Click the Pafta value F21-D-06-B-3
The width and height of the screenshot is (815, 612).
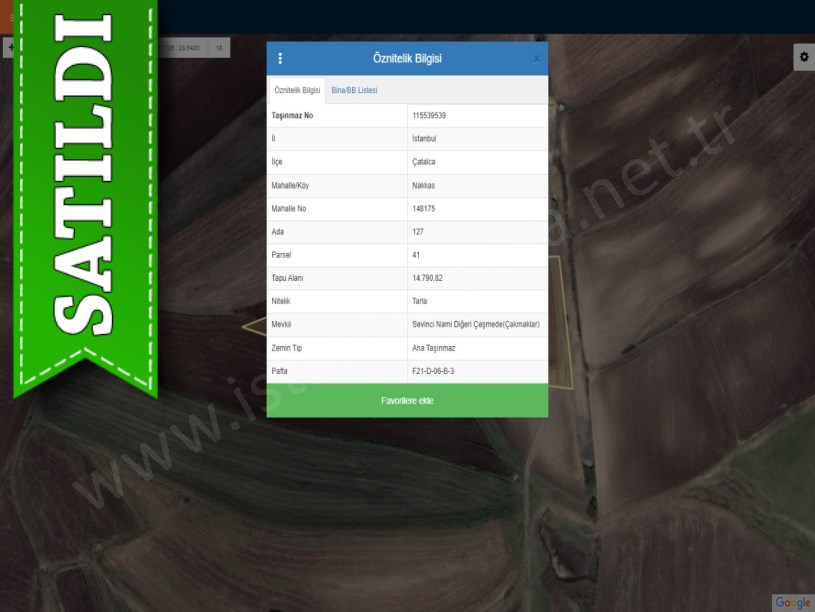433,371
